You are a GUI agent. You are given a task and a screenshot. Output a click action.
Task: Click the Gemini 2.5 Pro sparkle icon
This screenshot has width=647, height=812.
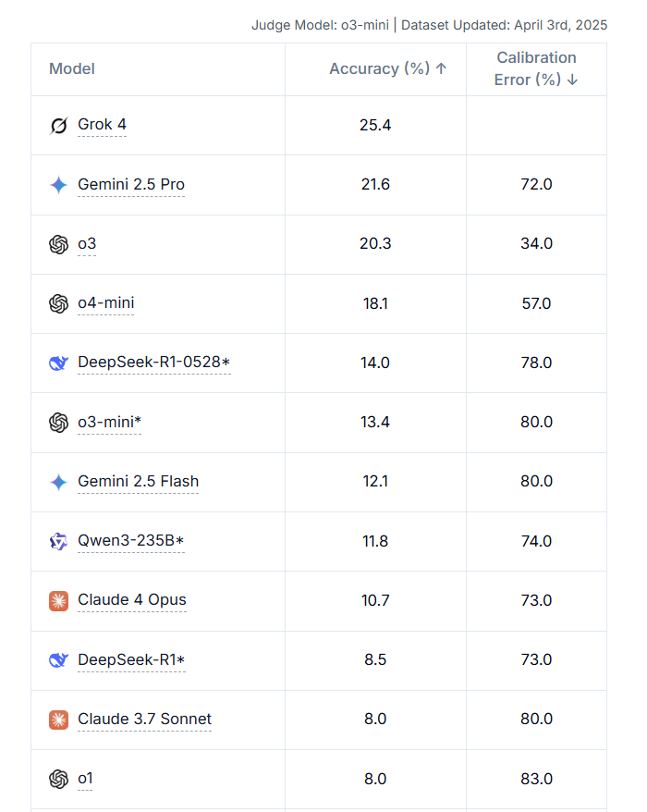[58, 185]
